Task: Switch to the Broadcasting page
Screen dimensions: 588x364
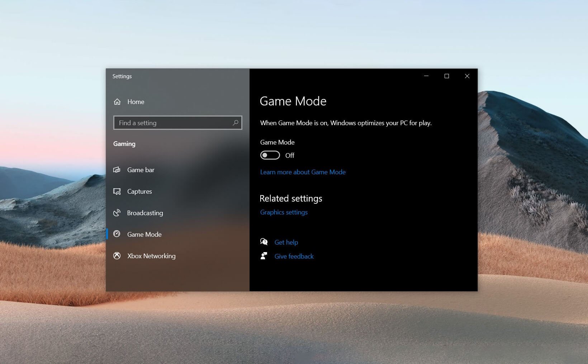Action: point(145,213)
